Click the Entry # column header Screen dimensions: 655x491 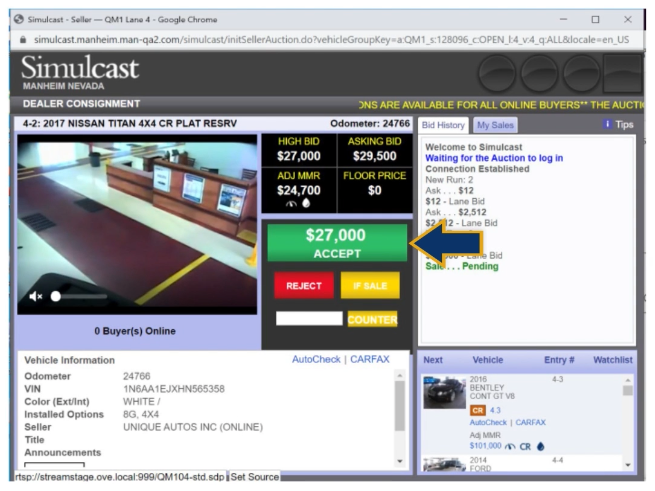tap(559, 360)
